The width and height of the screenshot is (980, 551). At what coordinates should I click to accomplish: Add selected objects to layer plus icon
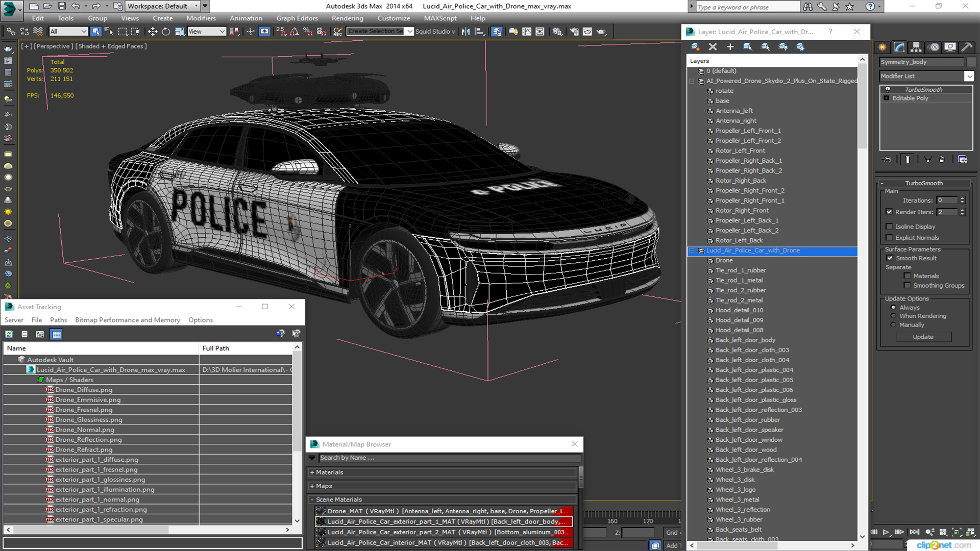coord(730,46)
